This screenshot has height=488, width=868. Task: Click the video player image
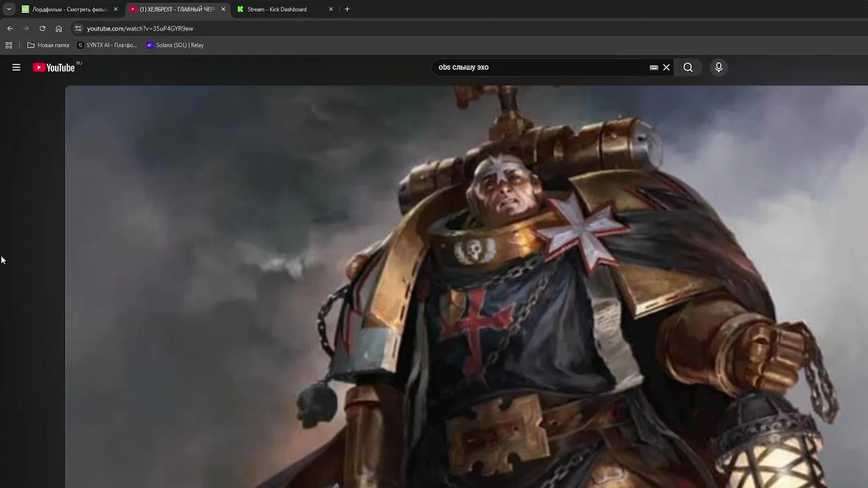(467, 287)
